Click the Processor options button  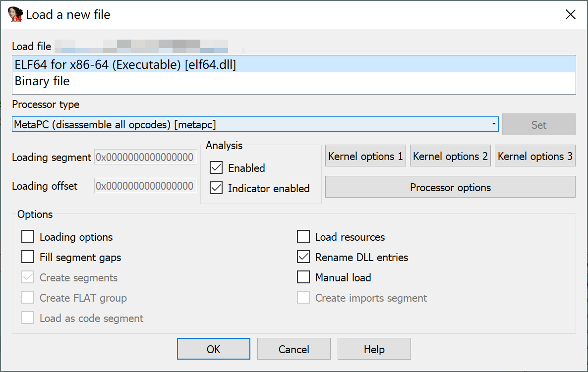point(450,187)
